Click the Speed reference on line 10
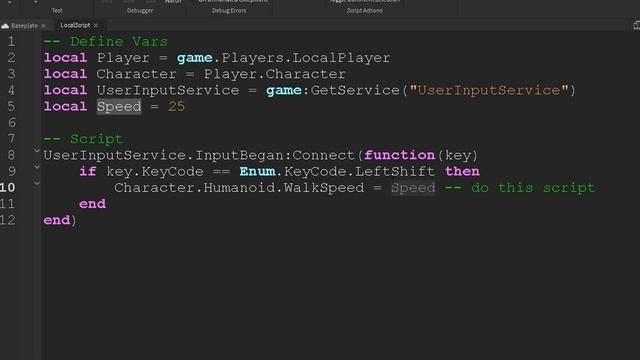This screenshot has height=360, width=640. [x=413, y=188]
